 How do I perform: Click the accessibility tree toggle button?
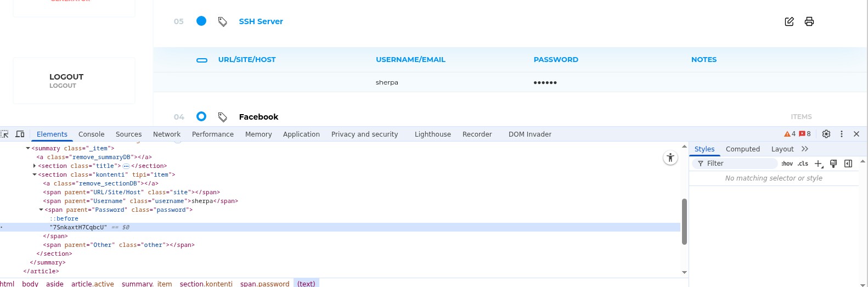coord(670,158)
